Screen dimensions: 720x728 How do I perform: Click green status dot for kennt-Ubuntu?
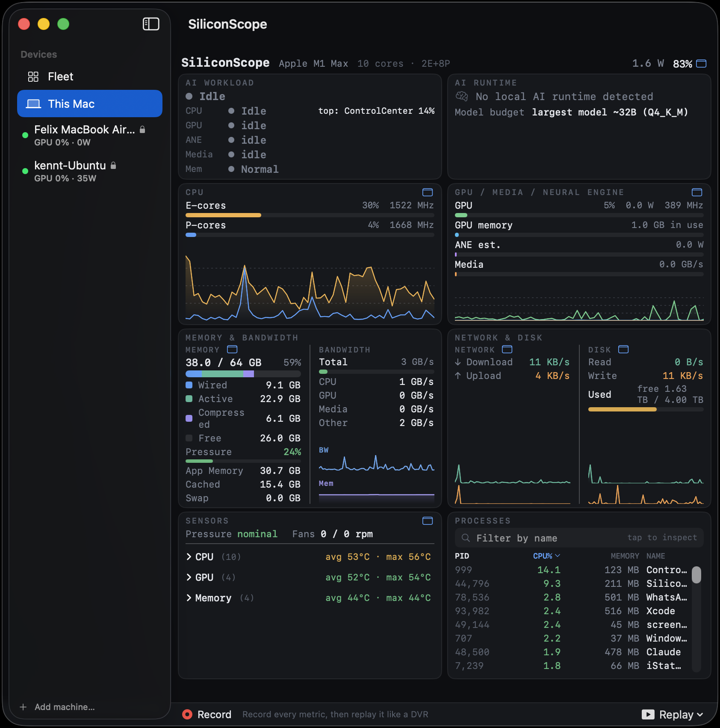[x=25, y=171]
